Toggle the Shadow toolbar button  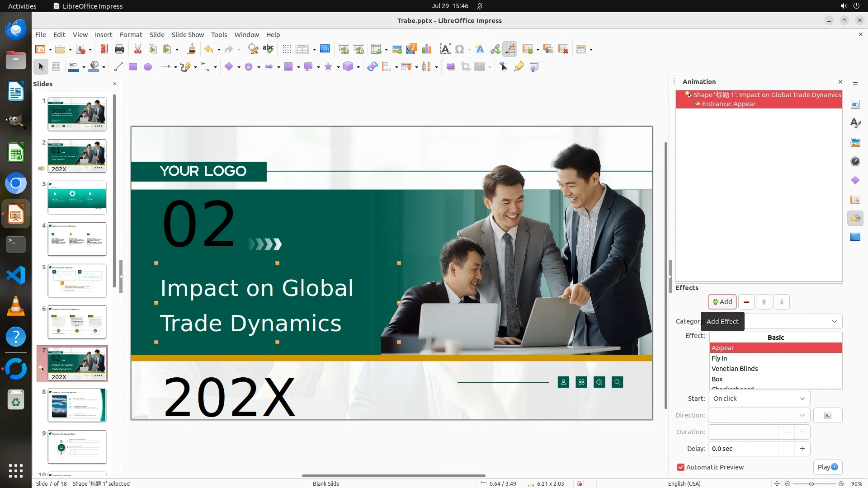pos(450,67)
